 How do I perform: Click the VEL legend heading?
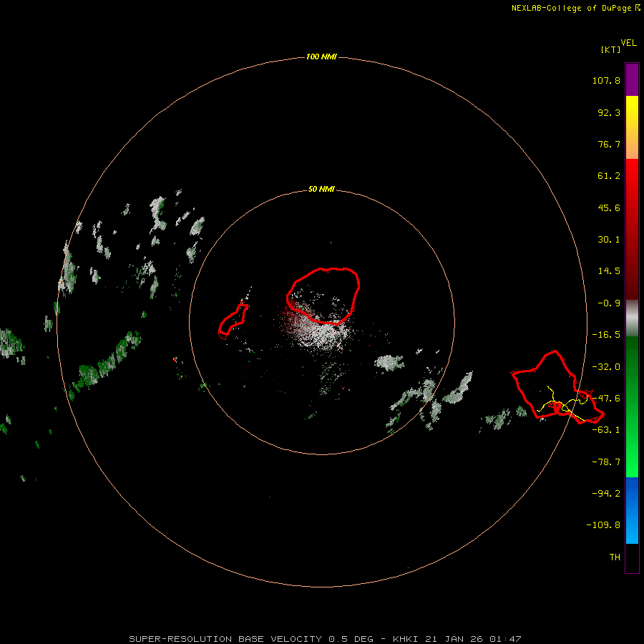(x=628, y=43)
